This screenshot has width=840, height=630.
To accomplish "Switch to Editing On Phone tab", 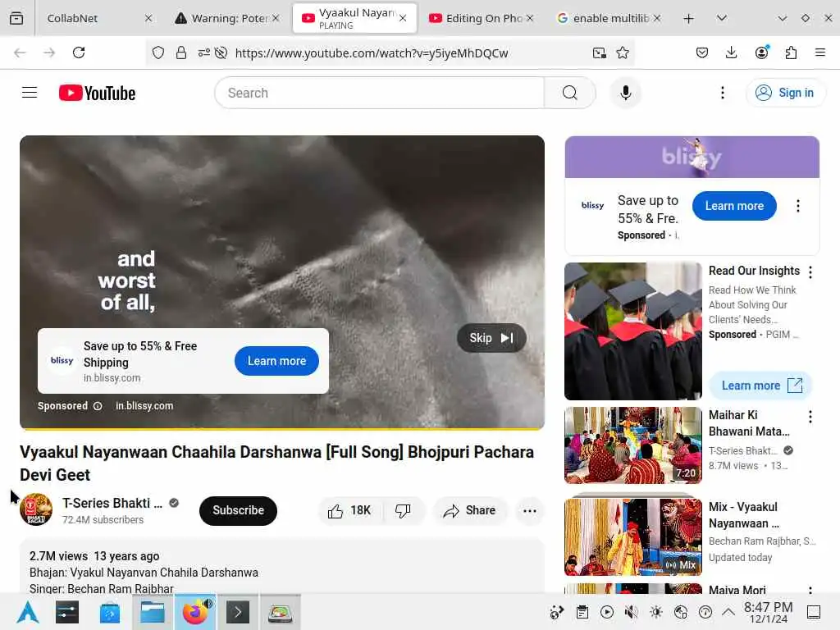I will click(x=481, y=18).
